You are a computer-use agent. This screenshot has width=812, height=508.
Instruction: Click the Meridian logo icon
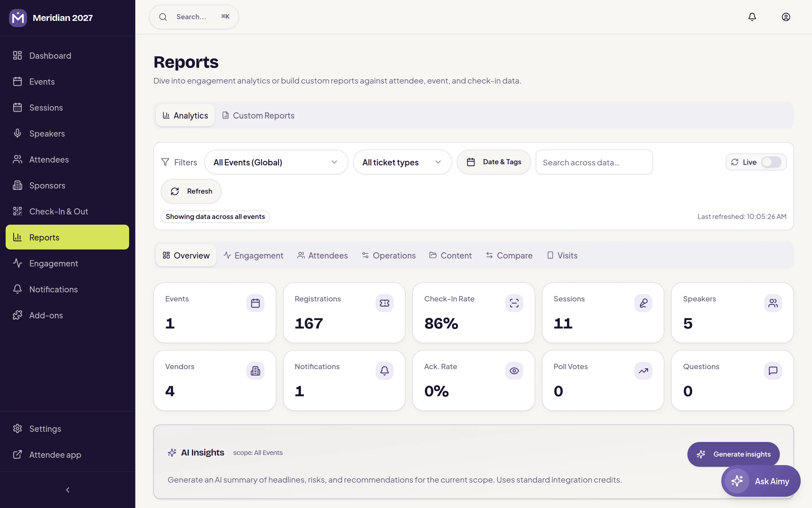18,18
